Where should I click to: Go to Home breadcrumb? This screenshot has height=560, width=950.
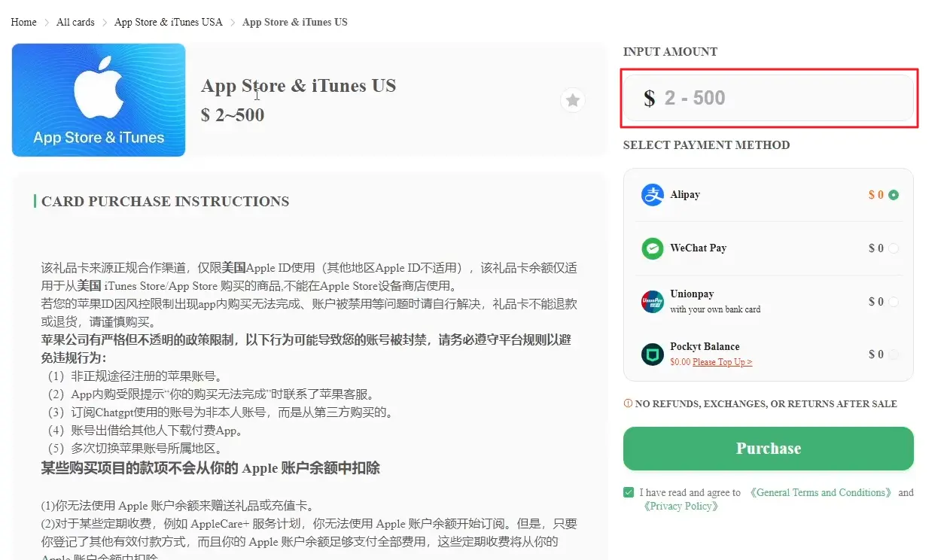click(23, 22)
